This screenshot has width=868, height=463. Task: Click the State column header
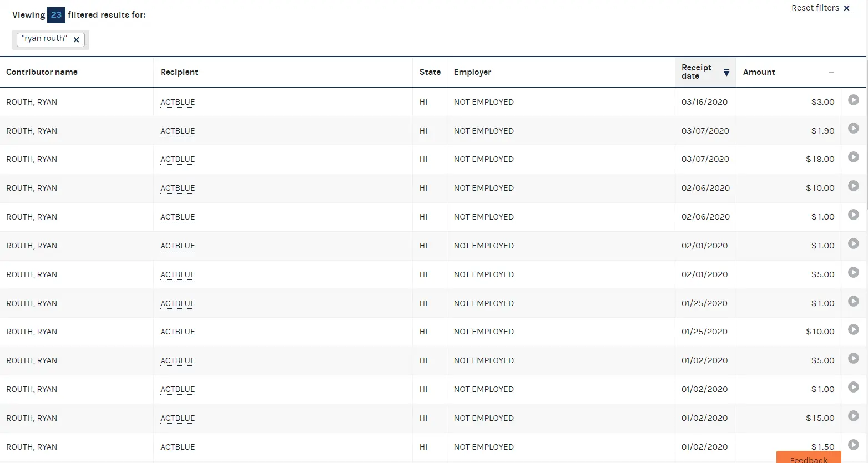[x=430, y=72]
